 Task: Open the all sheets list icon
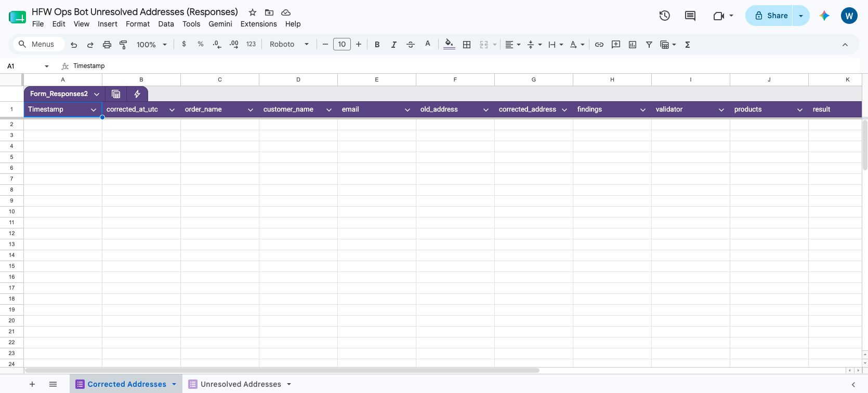point(53,384)
